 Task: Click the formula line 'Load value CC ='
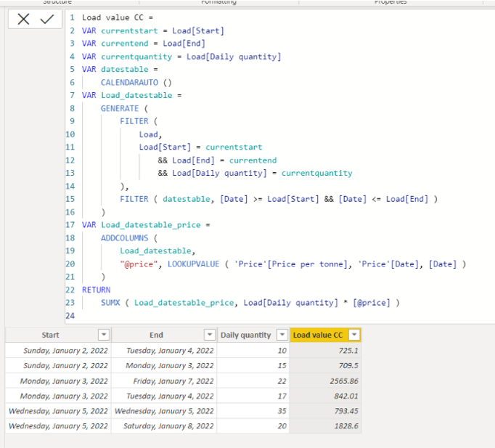pos(118,17)
